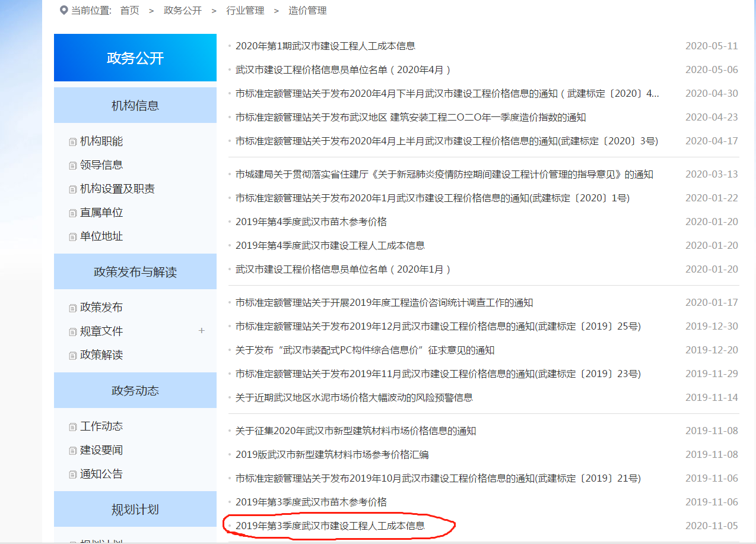
Task: Open 造价管理 in the breadcrumb
Action: [x=307, y=10]
